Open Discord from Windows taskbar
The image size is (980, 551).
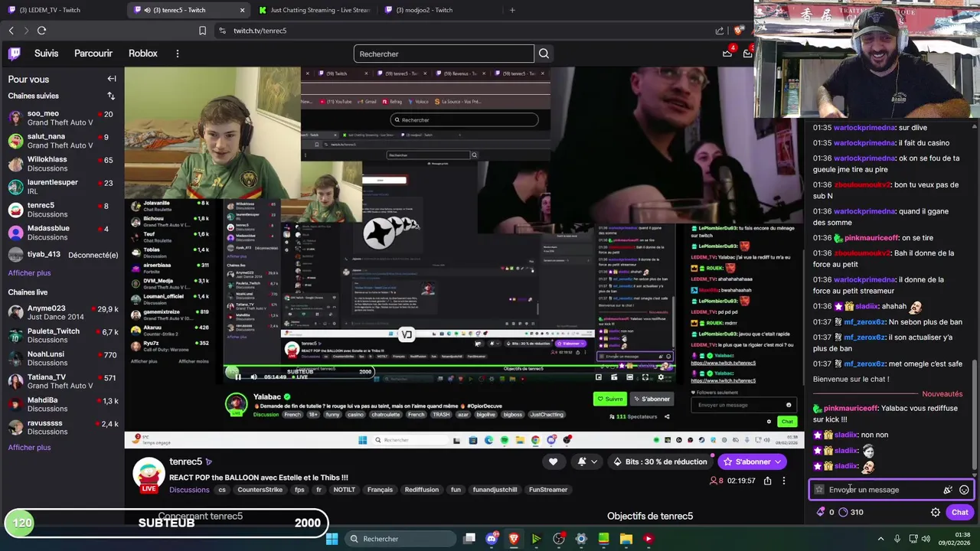tap(492, 539)
